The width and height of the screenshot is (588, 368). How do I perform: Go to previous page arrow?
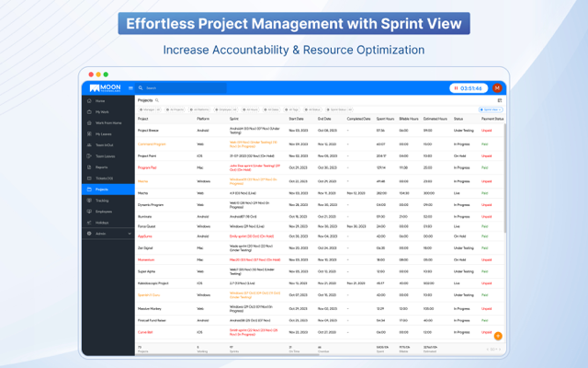click(488, 350)
